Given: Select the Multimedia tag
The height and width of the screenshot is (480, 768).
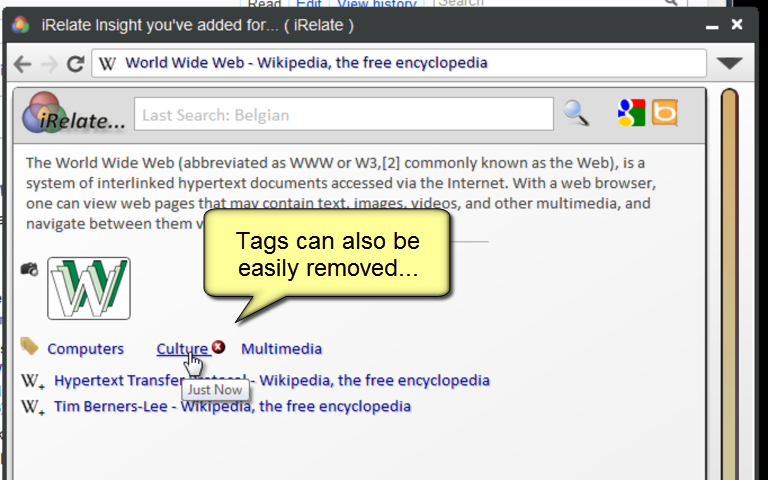Looking at the screenshot, I should (x=282, y=349).
